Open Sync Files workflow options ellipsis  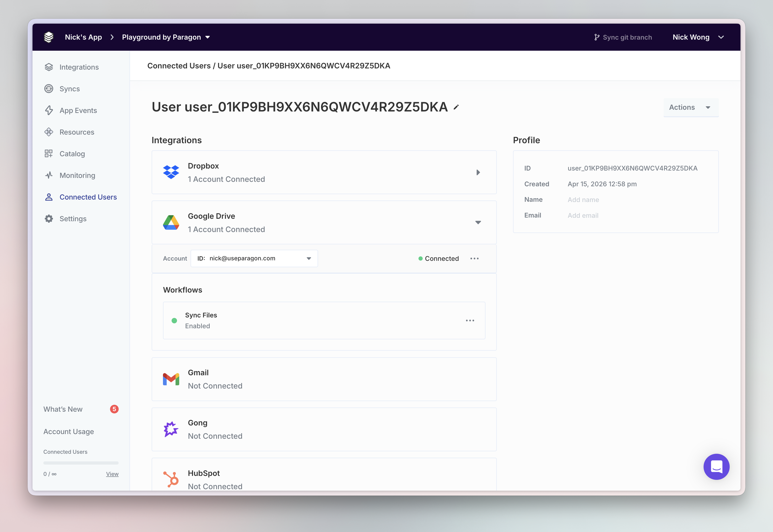pyautogui.click(x=470, y=320)
